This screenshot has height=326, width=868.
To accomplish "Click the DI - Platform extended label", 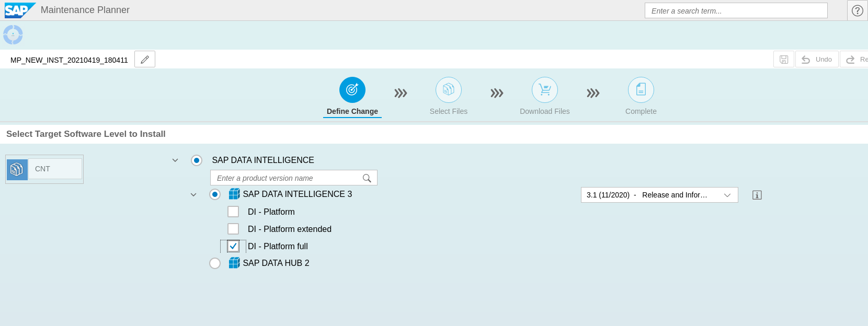I will (x=290, y=229).
